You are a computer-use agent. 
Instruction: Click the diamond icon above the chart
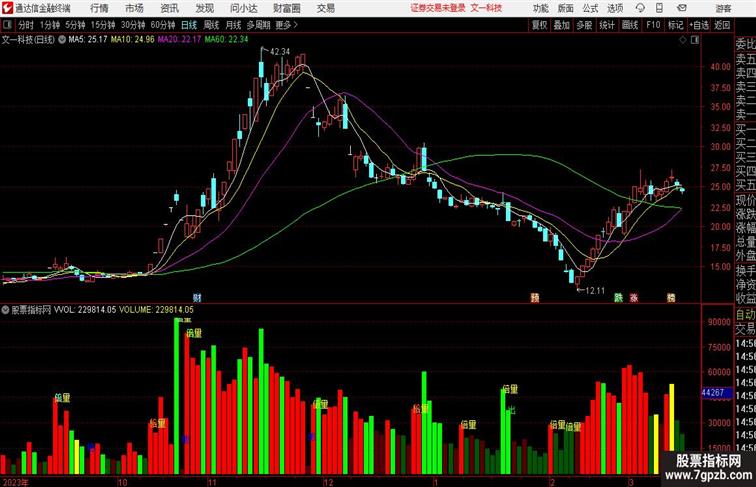click(x=683, y=40)
